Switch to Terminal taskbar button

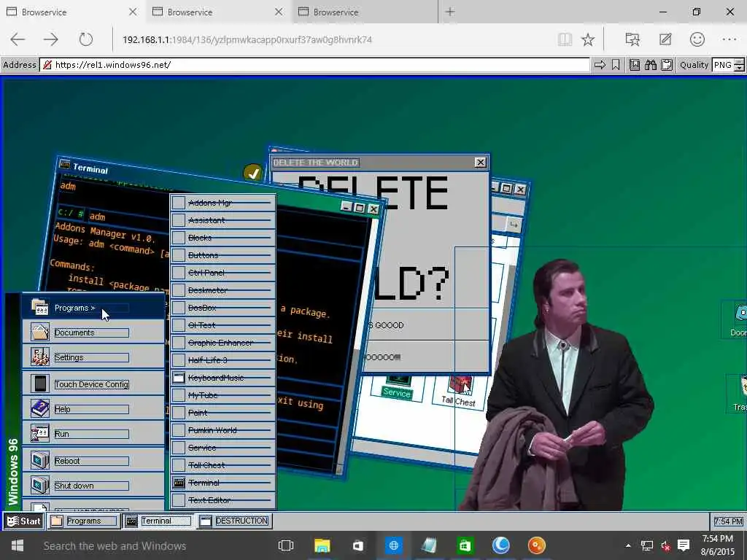click(x=158, y=521)
